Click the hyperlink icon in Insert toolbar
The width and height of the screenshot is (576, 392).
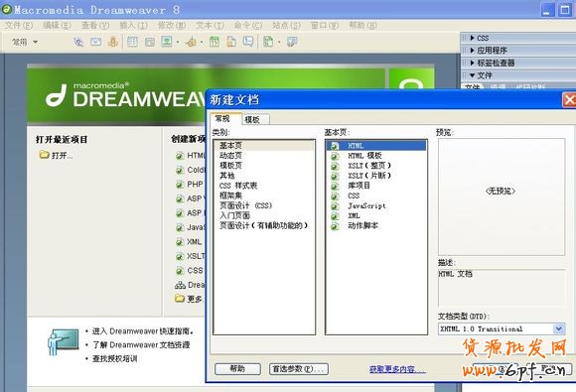pyautogui.click(x=78, y=42)
